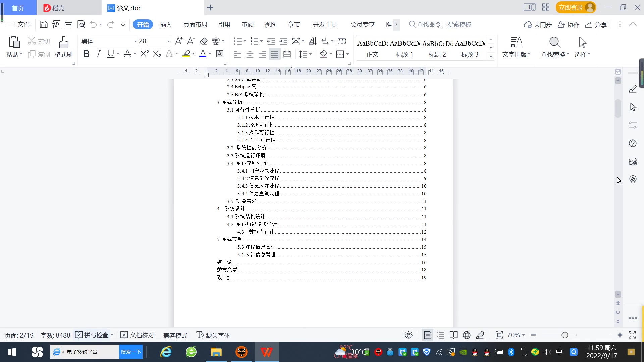Open the 页面布局 ribbon tab
644x362 pixels.
point(195,24)
